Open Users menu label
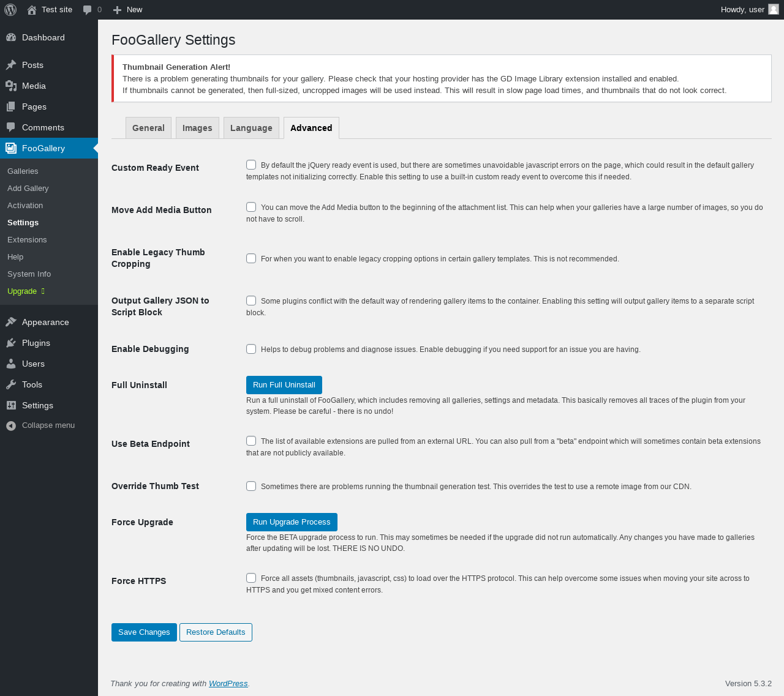The width and height of the screenshot is (784, 696). [x=33, y=364]
